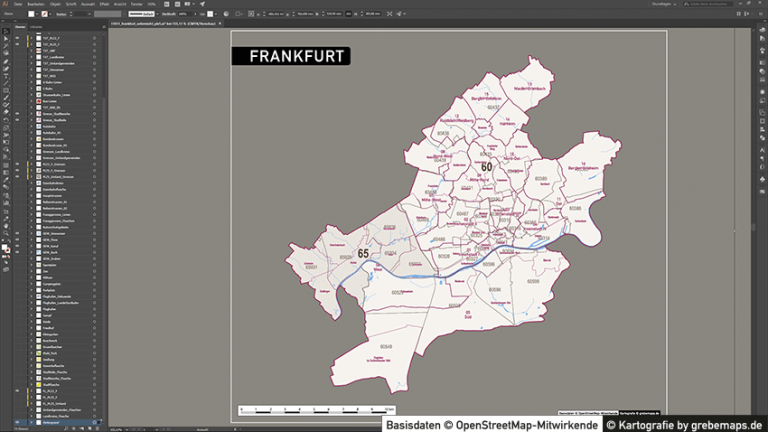
Task: Click the toolbar Fill and Stroke swatches
Action: [x=6, y=249]
